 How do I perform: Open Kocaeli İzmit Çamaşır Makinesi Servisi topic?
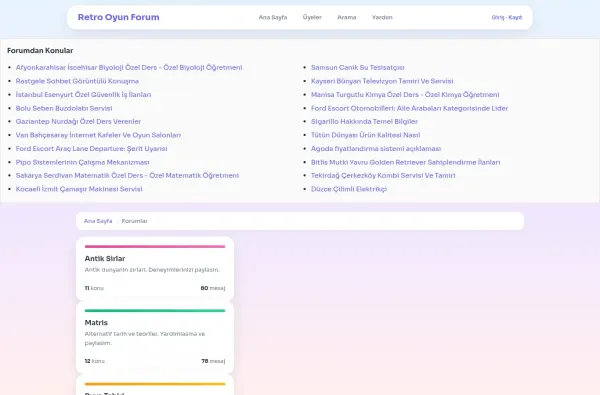coord(79,189)
